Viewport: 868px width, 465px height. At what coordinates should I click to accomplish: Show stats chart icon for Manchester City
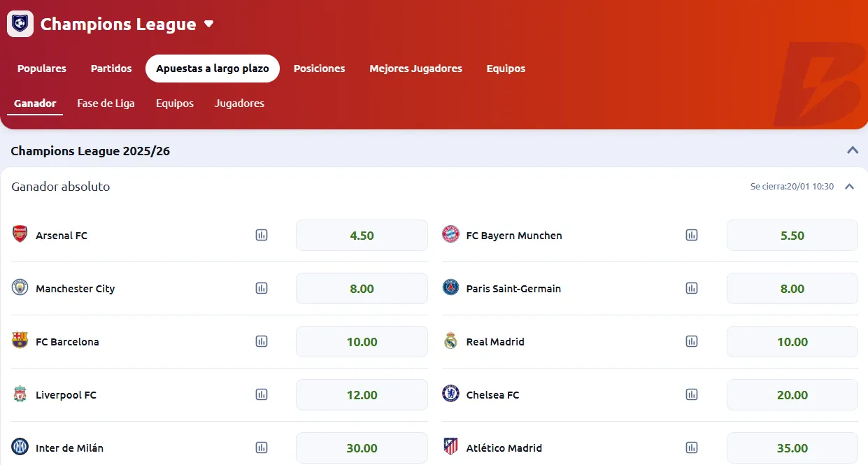click(x=262, y=288)
